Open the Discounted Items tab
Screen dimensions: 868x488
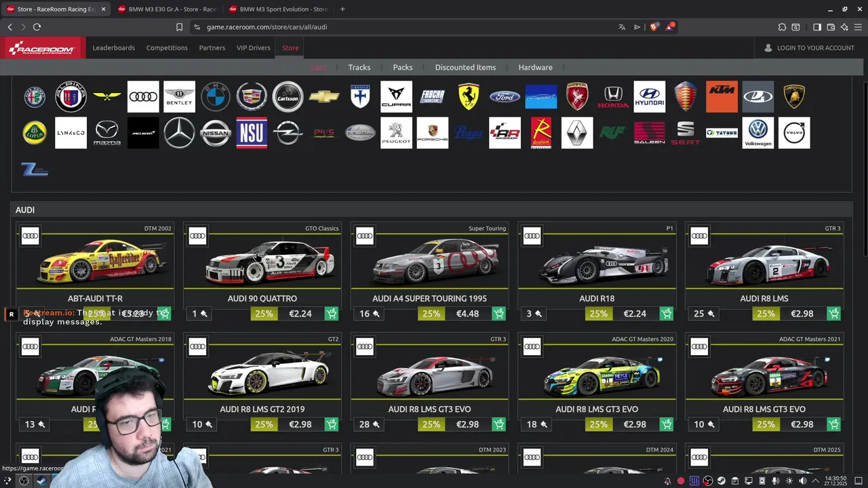(x=465, y=67)
